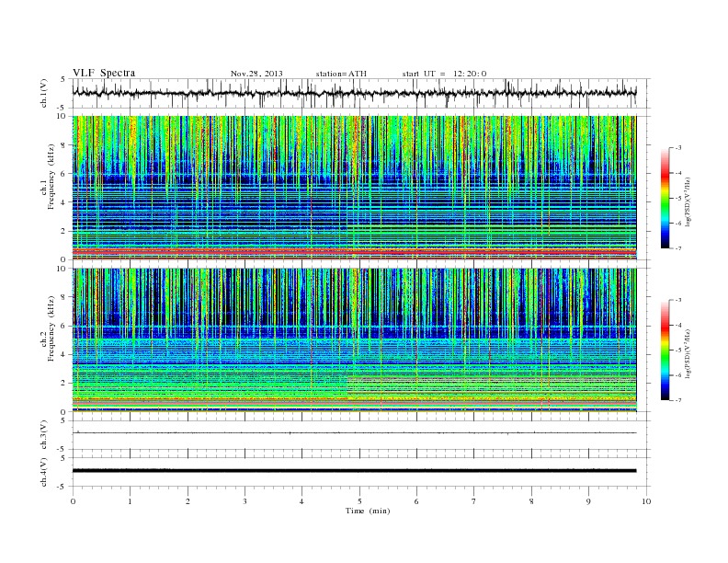
Task: Click the "4" kHz tick of ch.2 spectrogram
Action: coord(64,355)
